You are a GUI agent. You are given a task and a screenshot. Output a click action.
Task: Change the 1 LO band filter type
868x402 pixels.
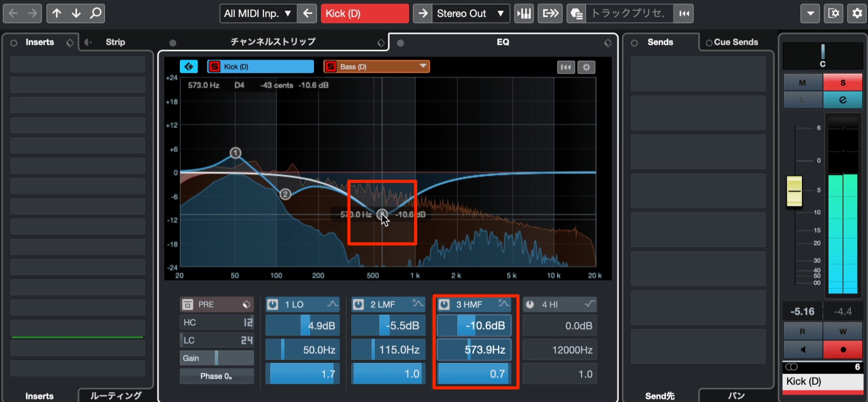click(332, 304)
